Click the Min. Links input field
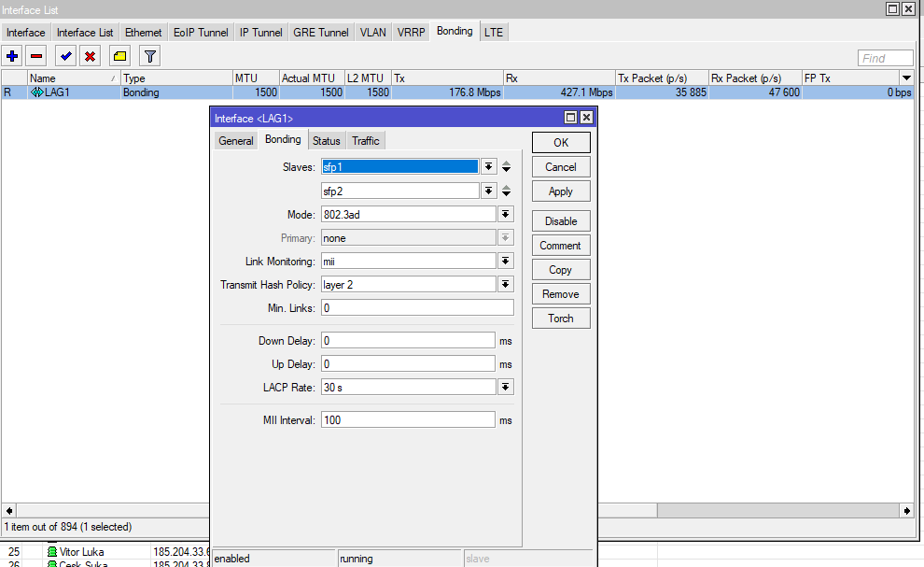The width and height of the screenshot is (924, 567). (416, 307)
